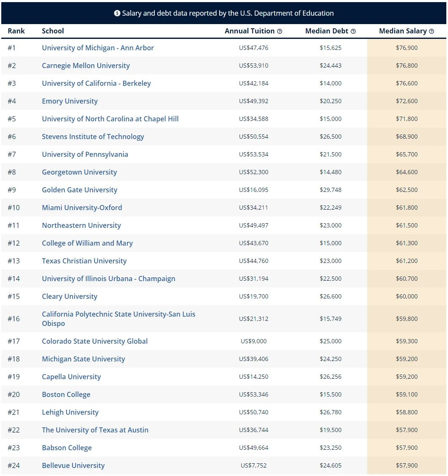Open the Northeastern University link
Viewport: 448px width, 476px height.
tap(81, 225)
